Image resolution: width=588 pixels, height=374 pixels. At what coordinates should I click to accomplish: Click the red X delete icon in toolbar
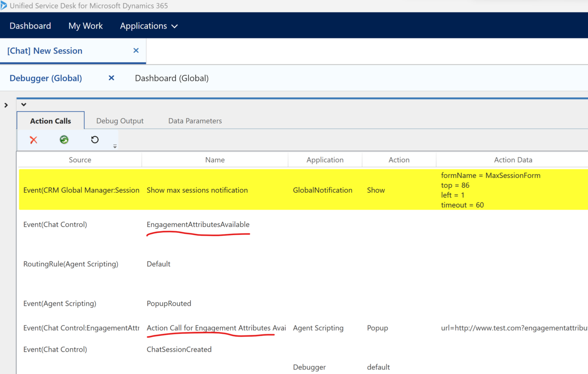click(x=34, y=140)
